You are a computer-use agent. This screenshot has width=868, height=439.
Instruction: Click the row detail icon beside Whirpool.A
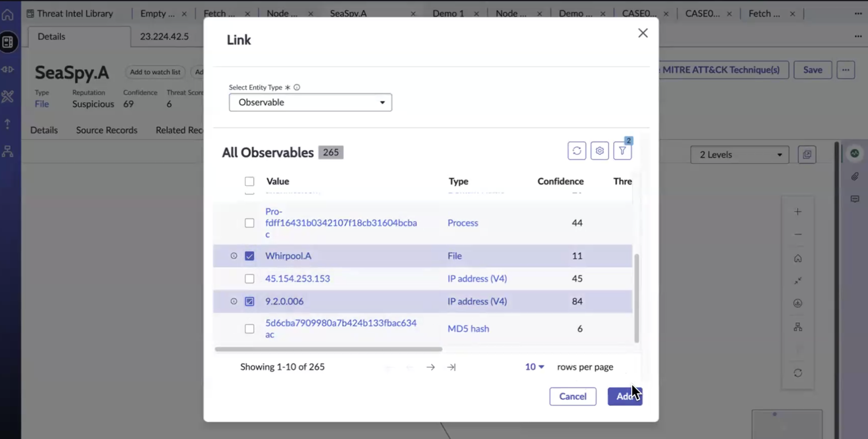click(x=234, y=256)
